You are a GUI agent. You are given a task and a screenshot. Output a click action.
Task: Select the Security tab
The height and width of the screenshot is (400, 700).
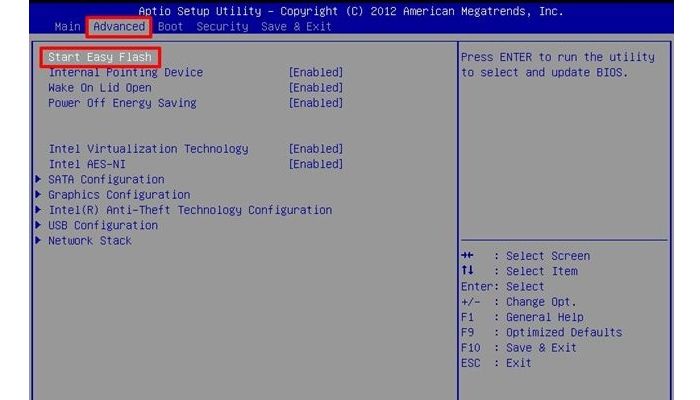click(x=222, y=26)
